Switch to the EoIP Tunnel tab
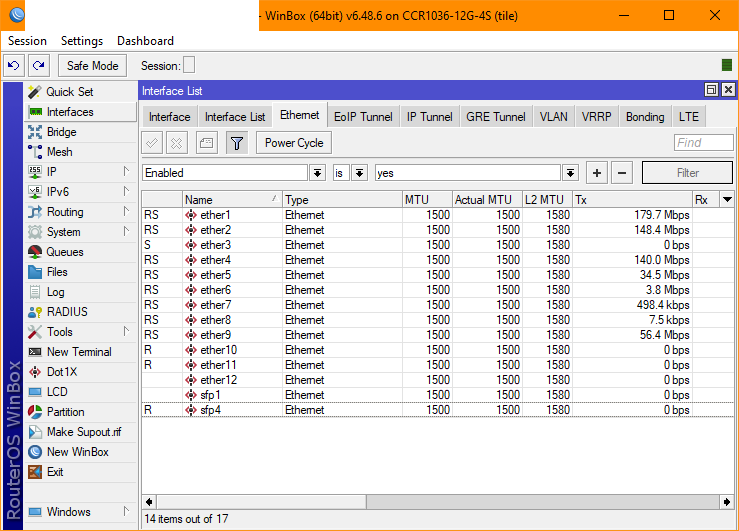This screenshot has width=739, height=531. click(x=363, y=117)
